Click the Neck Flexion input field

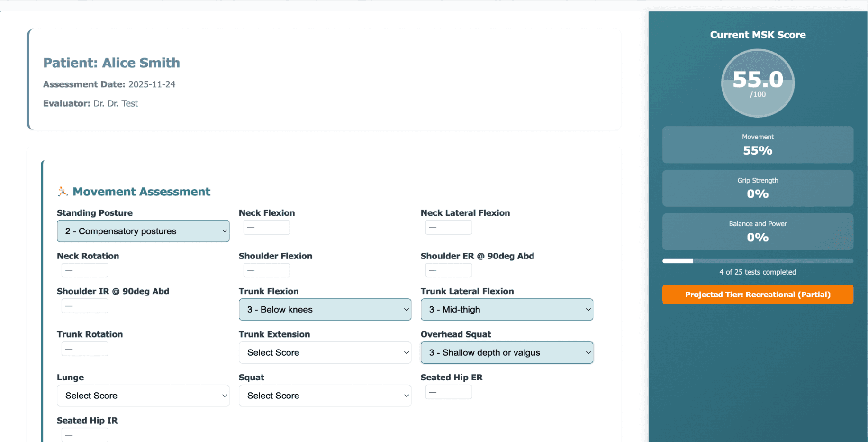[267, 228]
